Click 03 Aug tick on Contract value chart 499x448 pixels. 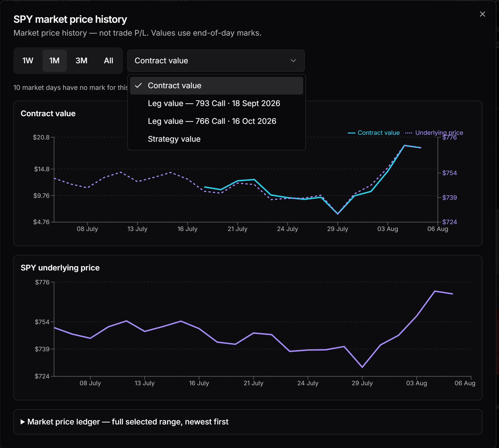click(x=388, y=229)
